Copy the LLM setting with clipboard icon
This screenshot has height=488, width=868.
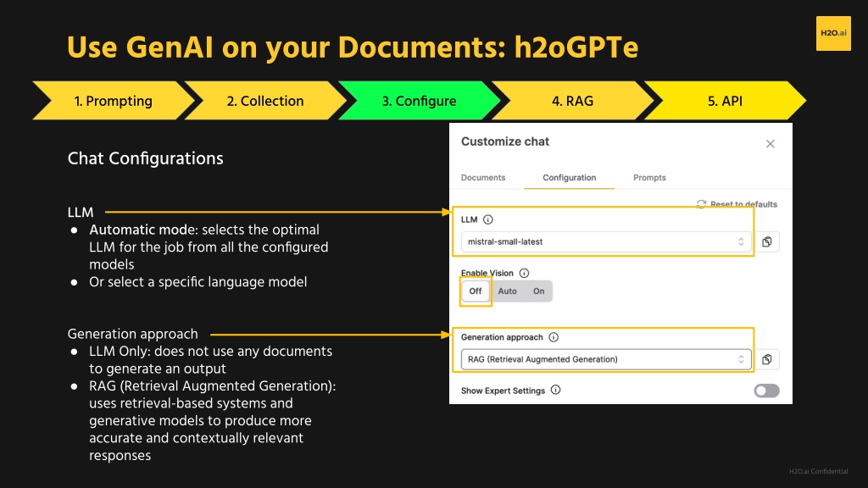766,241
